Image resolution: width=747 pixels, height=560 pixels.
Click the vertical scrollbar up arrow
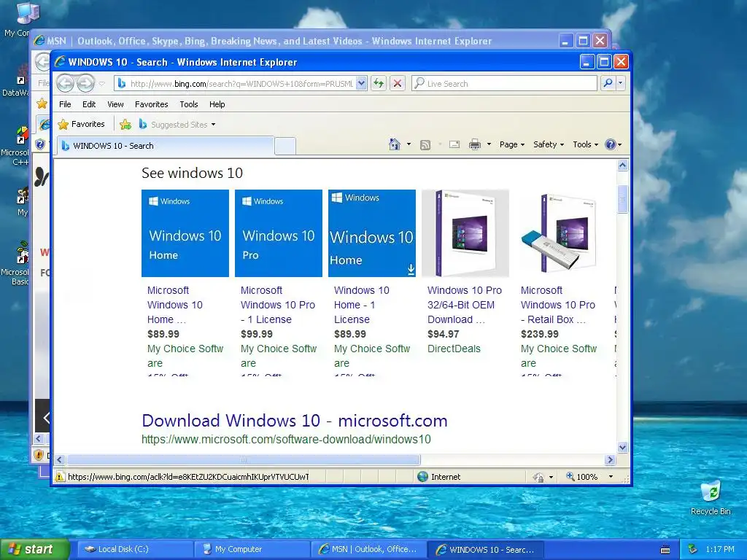coord(622,166)
